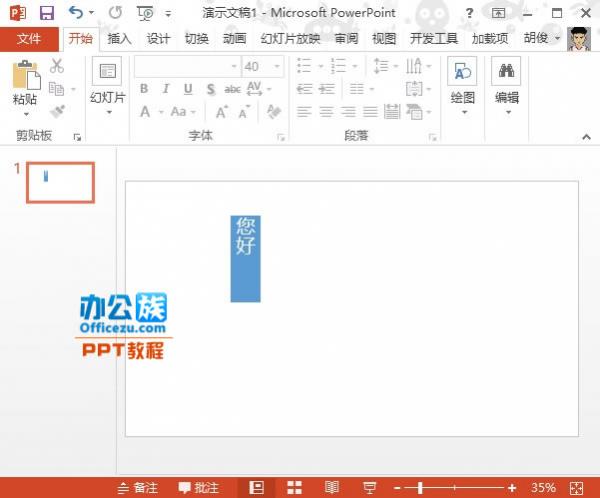The width and height of the screenshot is (600, 498).
Task: Open the font size dropdown
Action: [x=277, y=66]
